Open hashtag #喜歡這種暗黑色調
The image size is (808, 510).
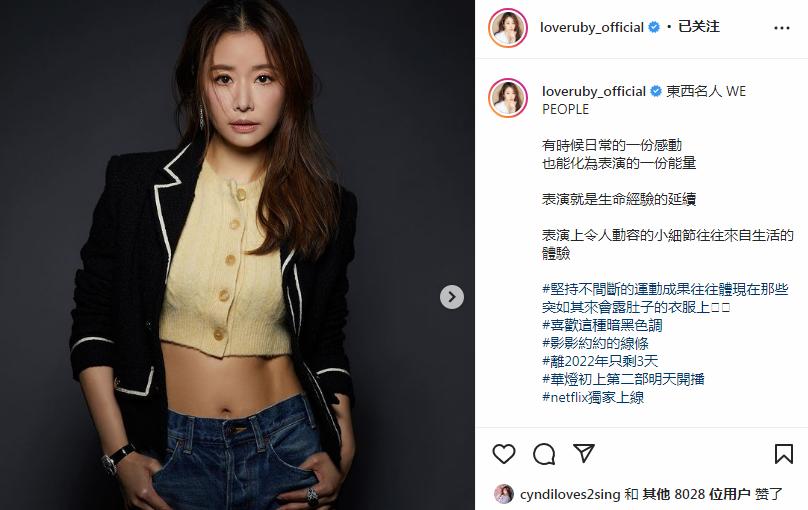coord(602,325)
